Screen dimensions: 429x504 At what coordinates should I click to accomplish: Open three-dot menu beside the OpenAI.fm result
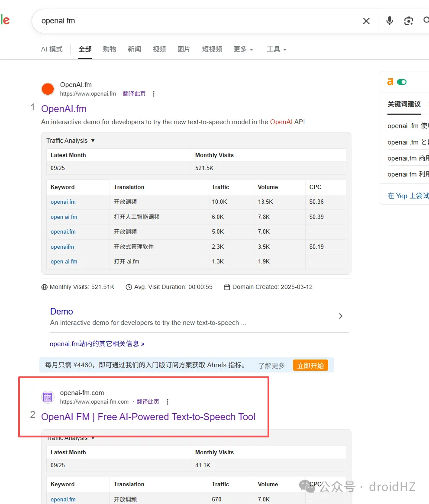(x=154, y=94)
